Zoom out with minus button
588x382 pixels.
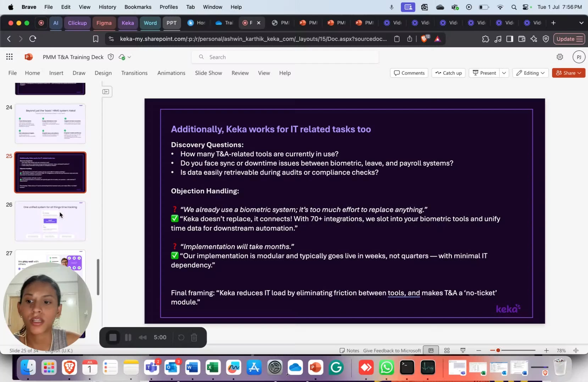coord(478,350)
